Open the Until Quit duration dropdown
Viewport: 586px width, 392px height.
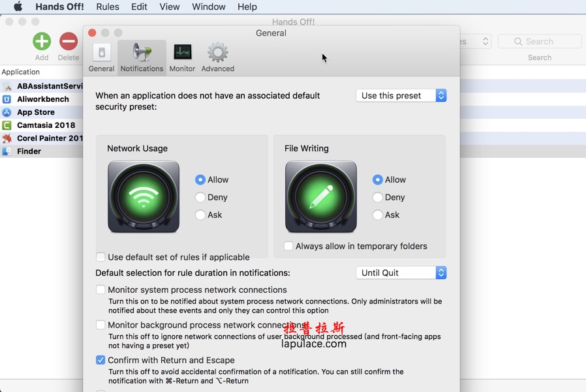[x=401, y=273]
